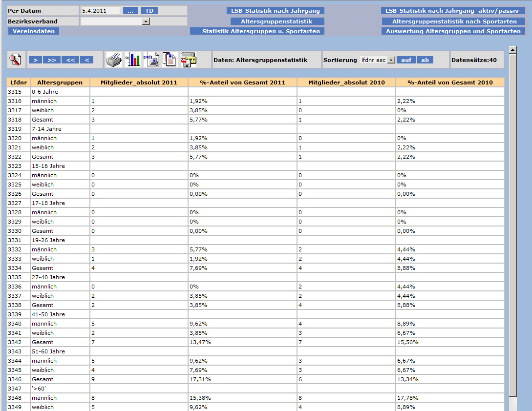Click männlich in row 3348

pyautogui.click(x=60, y=398)
